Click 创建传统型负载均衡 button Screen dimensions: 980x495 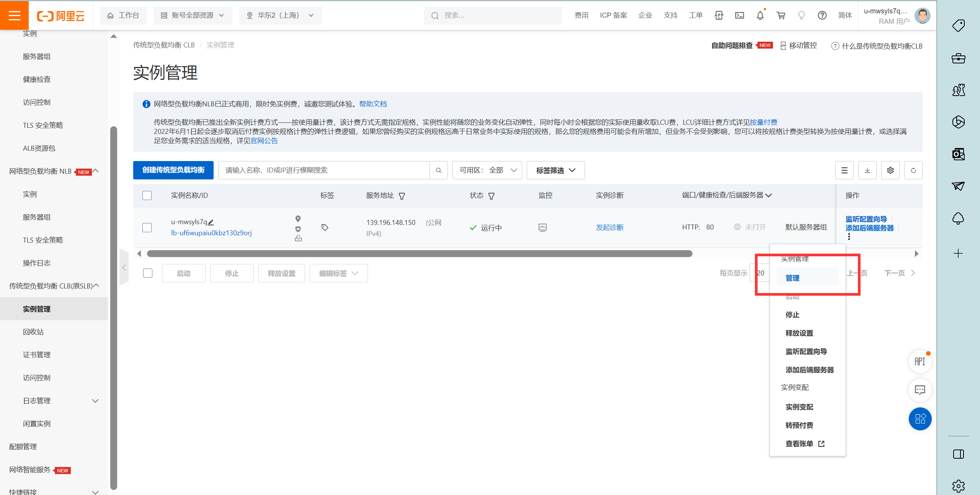click(173, 170)
